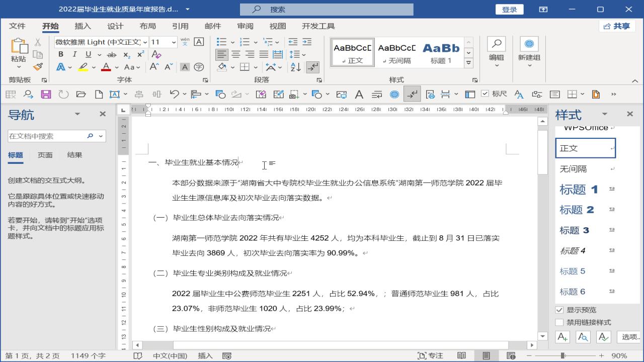Screen dimensions: 644x362
Task: Open navigation search options dropdown
Action: [102, 136]
